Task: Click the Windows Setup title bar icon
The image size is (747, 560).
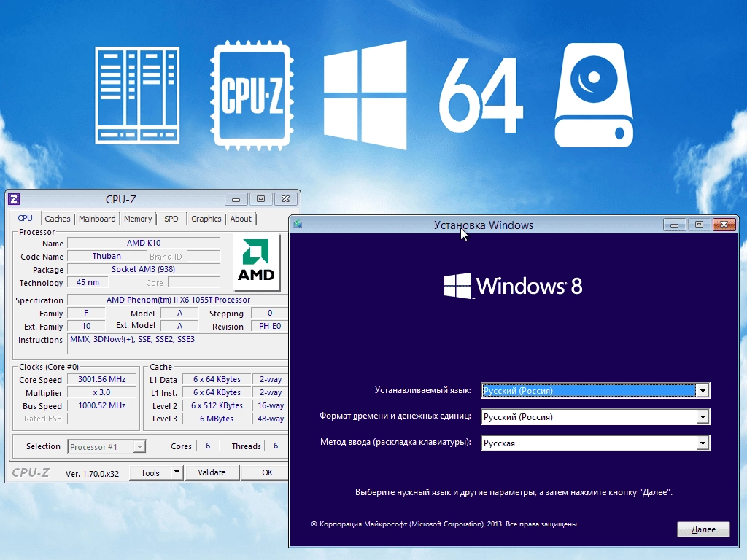Action: [298, 223]
